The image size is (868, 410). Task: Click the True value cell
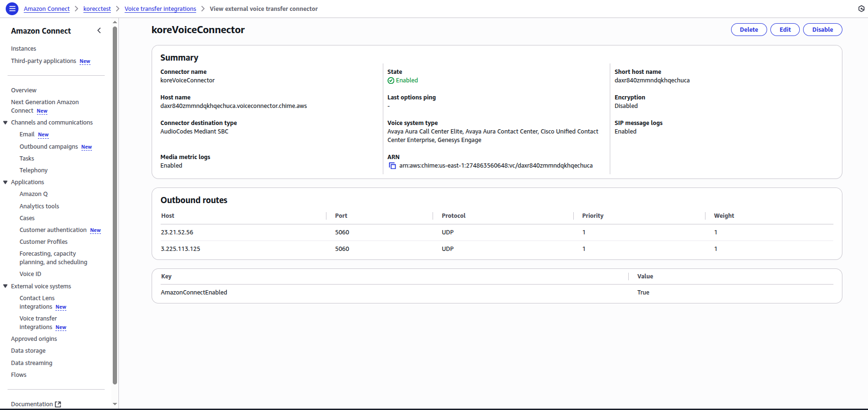coord(643,293)
